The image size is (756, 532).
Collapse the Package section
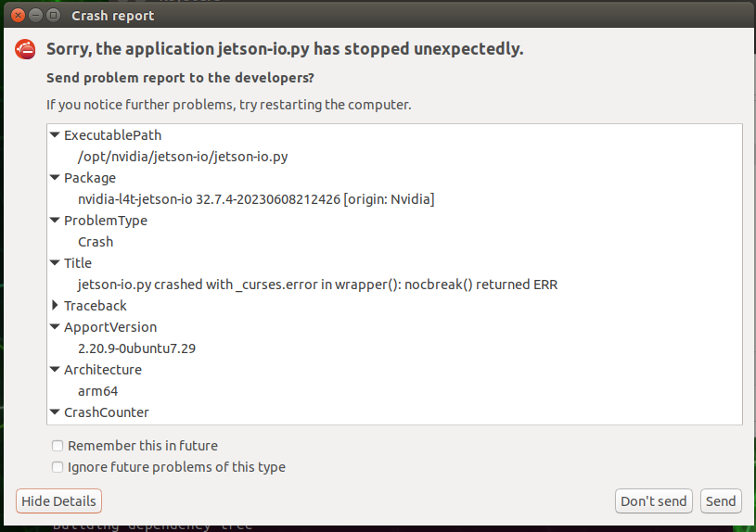(55, 178)
